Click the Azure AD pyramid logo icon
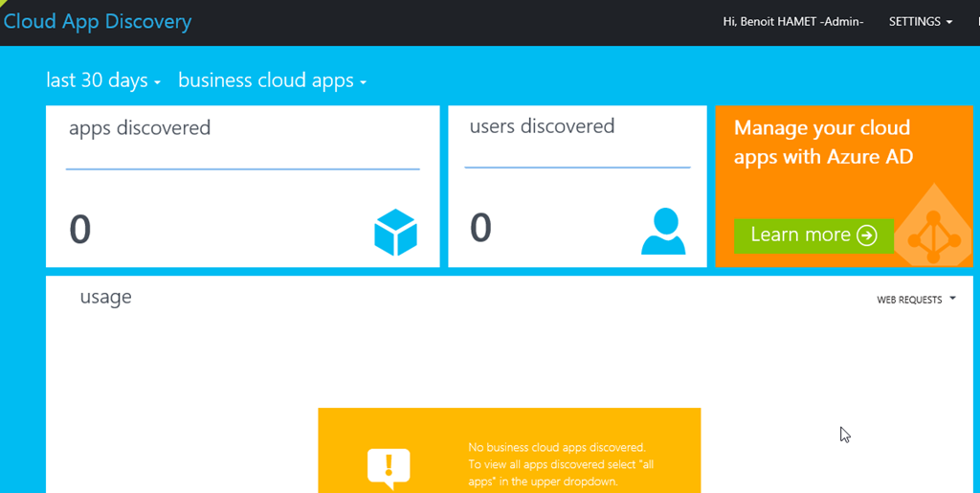 [x=934, y=235]
